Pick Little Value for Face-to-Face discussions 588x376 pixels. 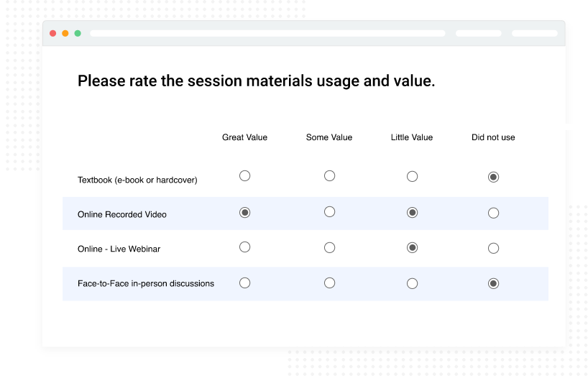[x=412, y=283]
